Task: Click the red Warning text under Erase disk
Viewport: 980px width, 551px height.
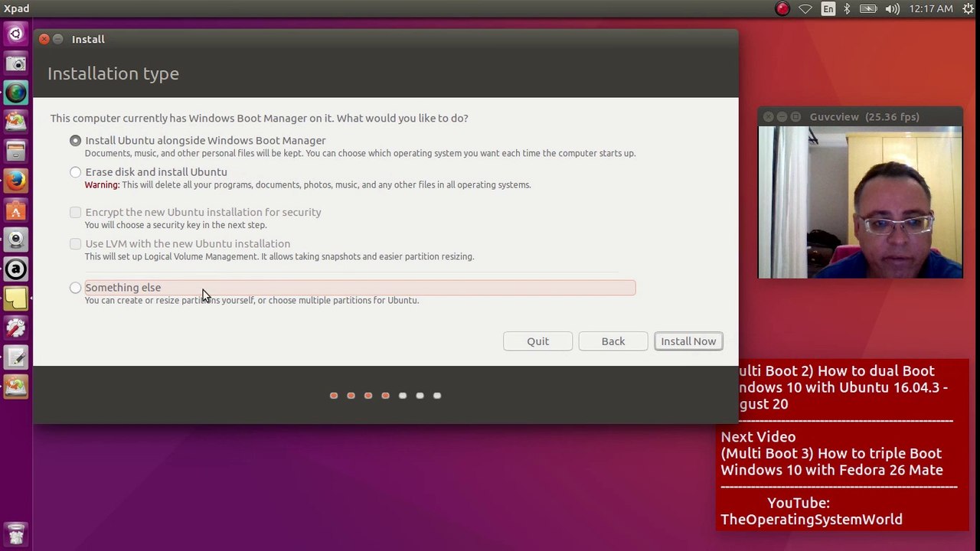Action: click(102, 184)
